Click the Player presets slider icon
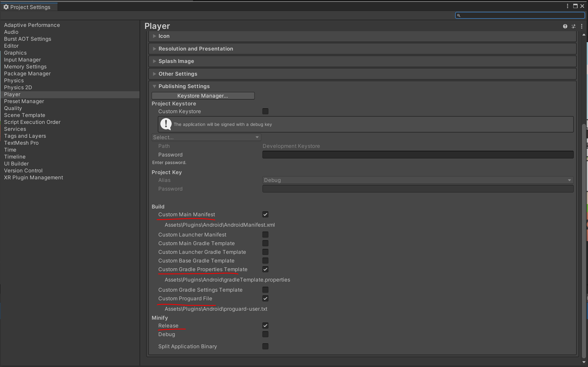This screenshot has height=367, width=588. click(x=574, y=26)
